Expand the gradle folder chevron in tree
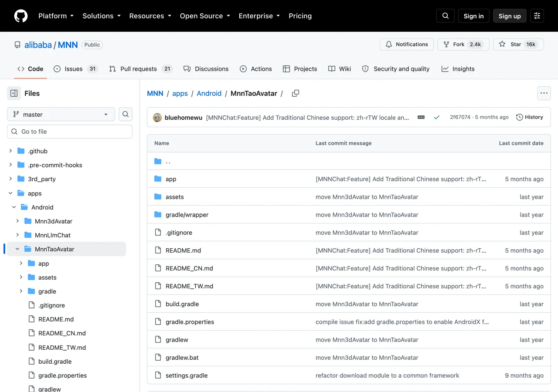The height and width of the screenshot is (392, 558). (21, 291)
